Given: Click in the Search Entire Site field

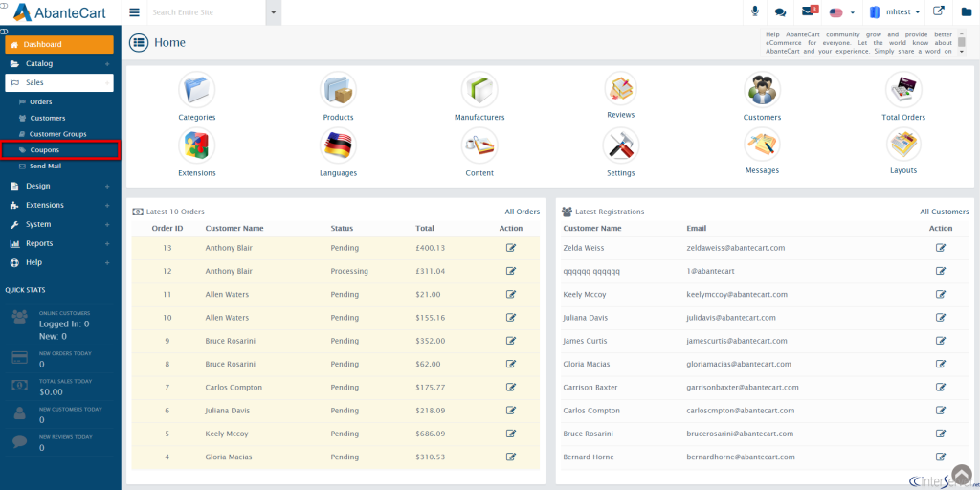Looking at the screenshot, I should (207, 12).
